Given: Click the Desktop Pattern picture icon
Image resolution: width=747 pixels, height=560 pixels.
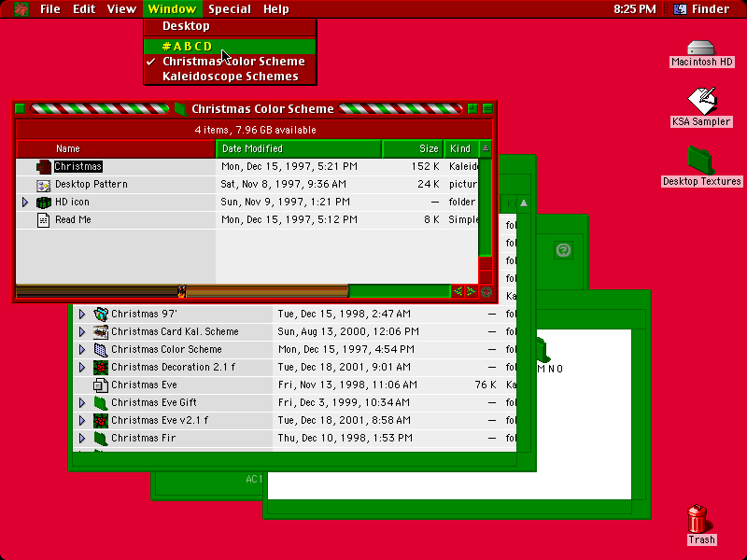Looking at the screenshot, I should 43,185.
